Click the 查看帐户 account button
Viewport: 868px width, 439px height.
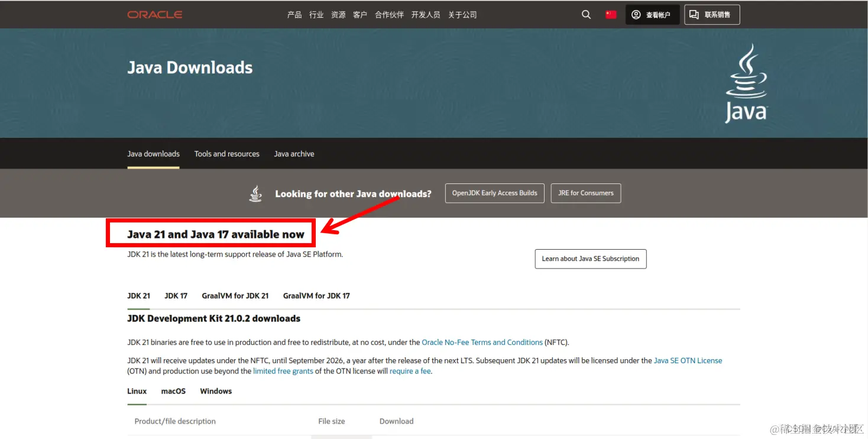point(652,15)
